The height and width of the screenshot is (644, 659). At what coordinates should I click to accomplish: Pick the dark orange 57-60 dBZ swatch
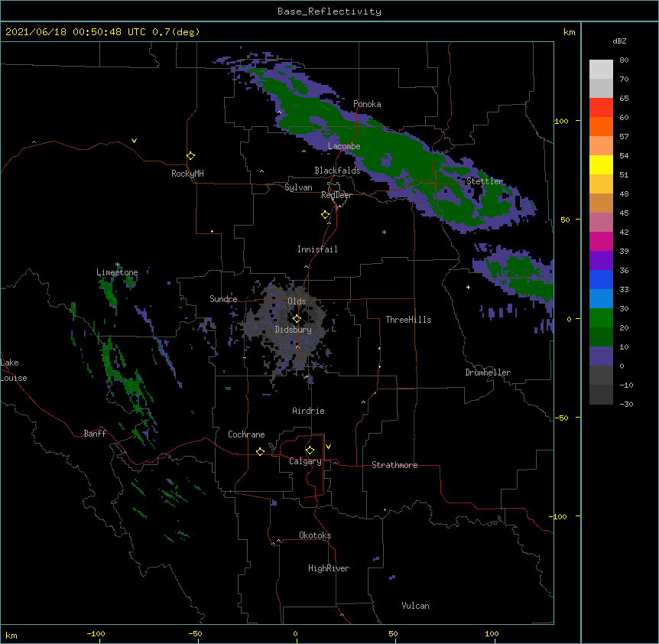601,126
